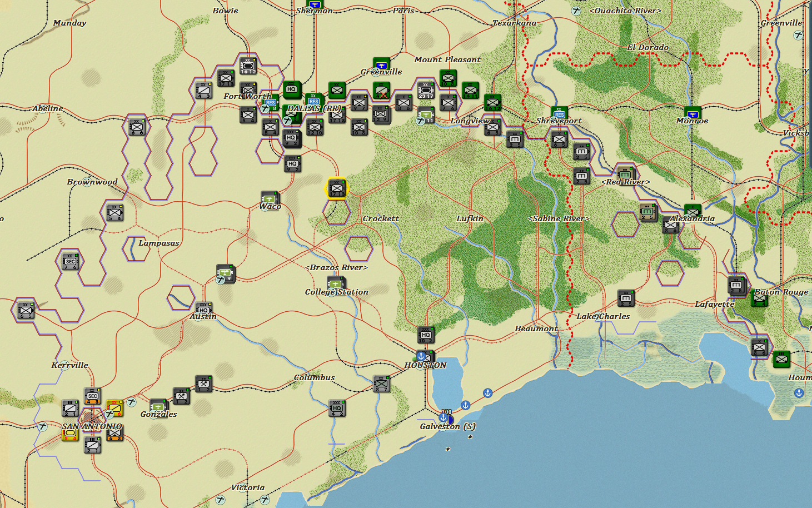Select the 2-5 unit above Lake Charles
812x508 pixels.
(x=626, y=298)
